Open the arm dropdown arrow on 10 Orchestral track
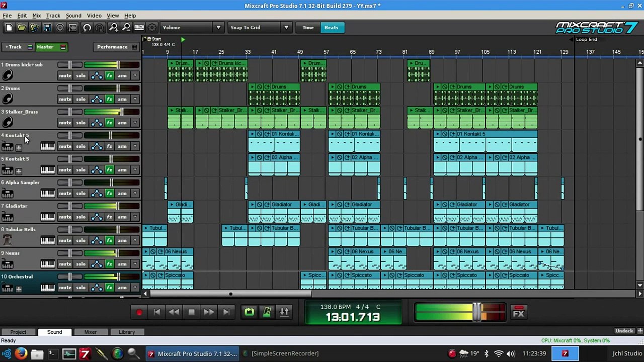This screenshot has height=362, width=644. [134, 288]
